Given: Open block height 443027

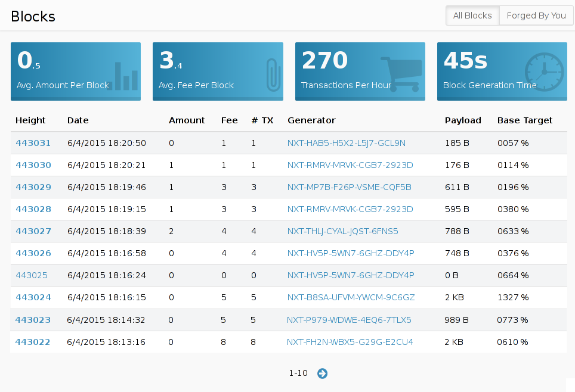Looking at the screenshot, I should 33,231.
